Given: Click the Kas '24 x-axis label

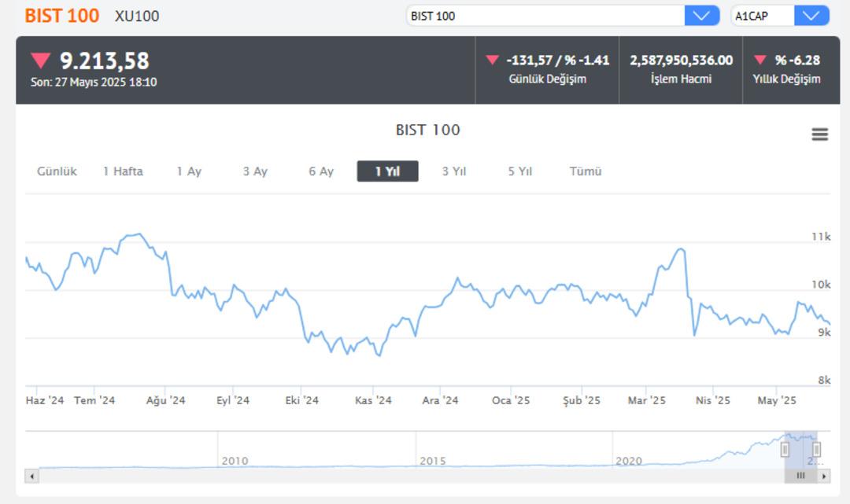Looking at the screenshot, I should tap(373, 400).
